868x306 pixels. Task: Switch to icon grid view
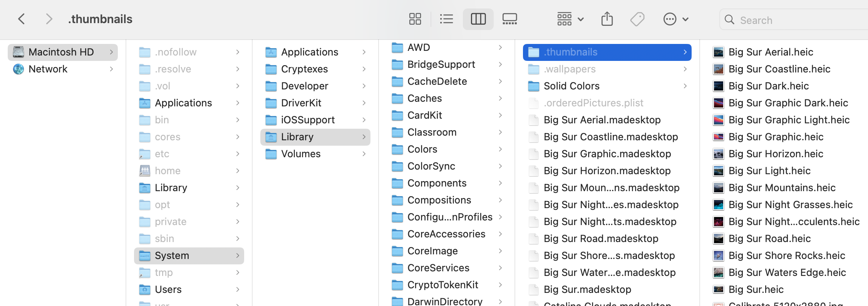[x=415, y=19]
